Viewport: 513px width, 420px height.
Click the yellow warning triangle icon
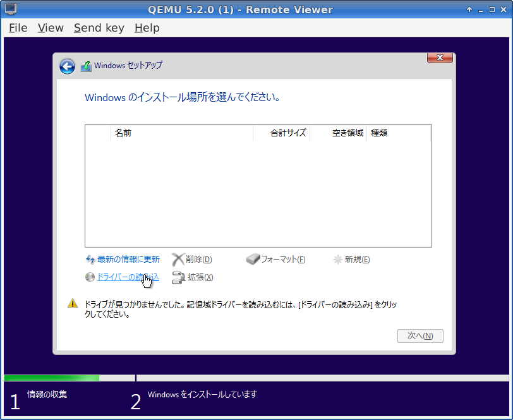point(73,304)
